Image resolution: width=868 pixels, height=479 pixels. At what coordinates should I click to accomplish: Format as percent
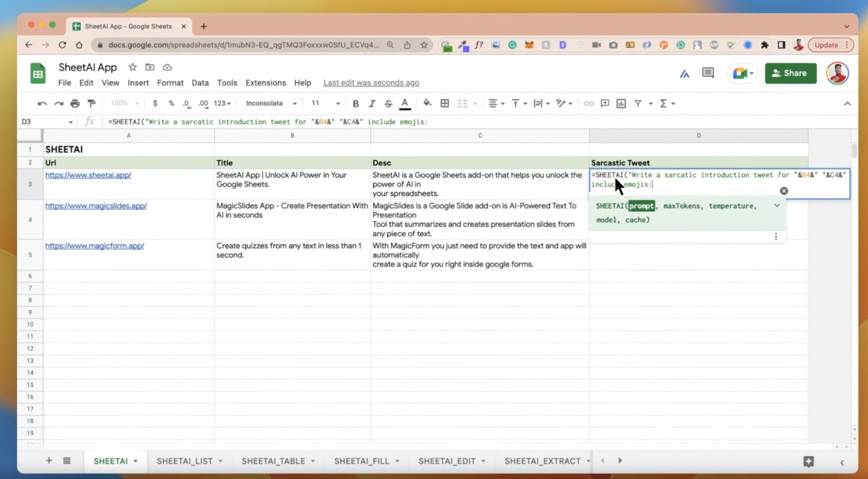(x=171, y=103)
